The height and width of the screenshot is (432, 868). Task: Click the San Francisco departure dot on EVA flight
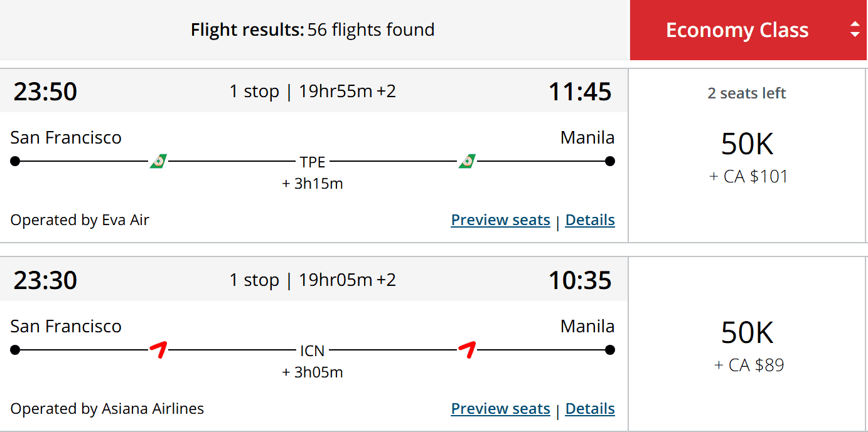tap(14, 161)
